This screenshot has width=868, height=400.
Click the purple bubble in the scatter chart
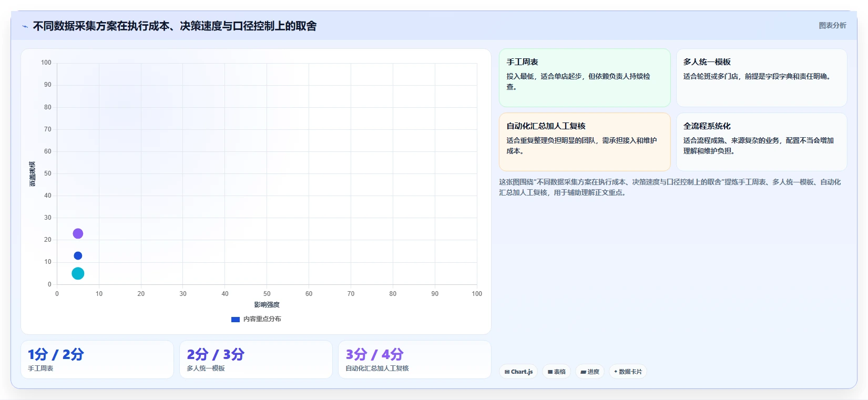pos(78,233)
